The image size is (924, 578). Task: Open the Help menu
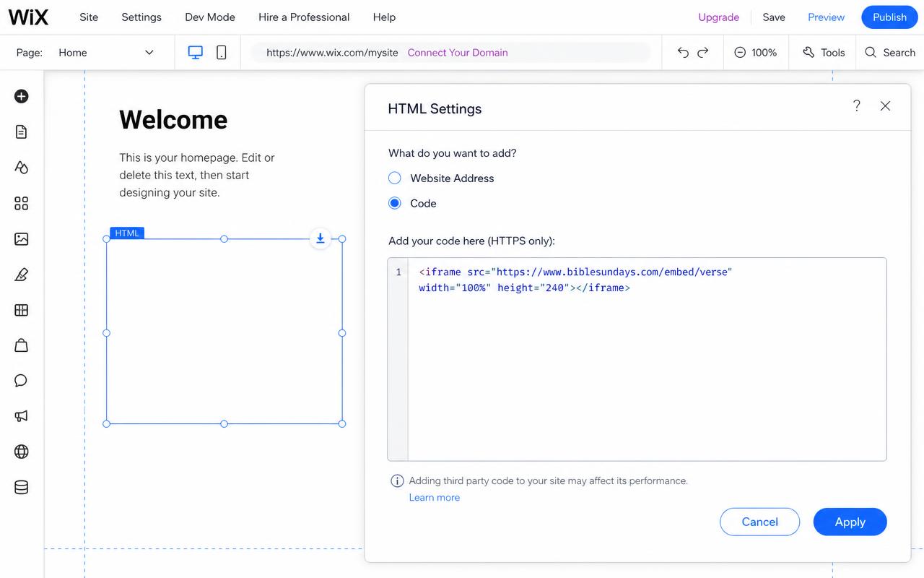(384, 17)
